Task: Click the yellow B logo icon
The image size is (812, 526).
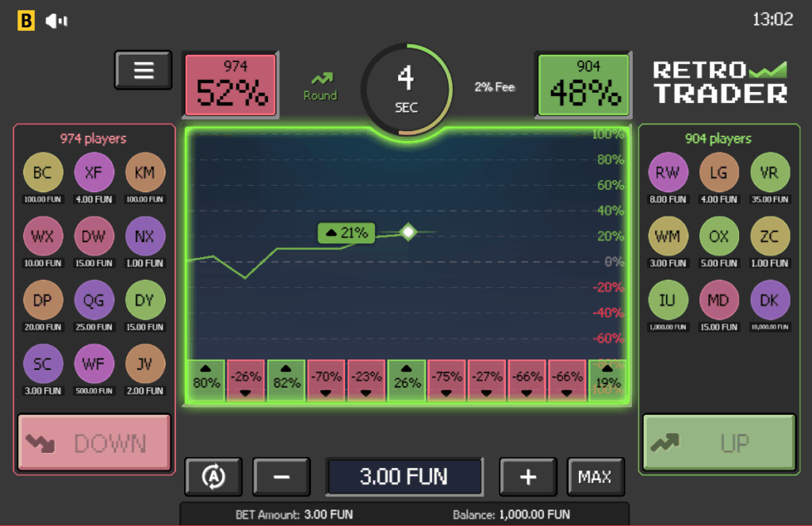Action: (x=26, y=21)
